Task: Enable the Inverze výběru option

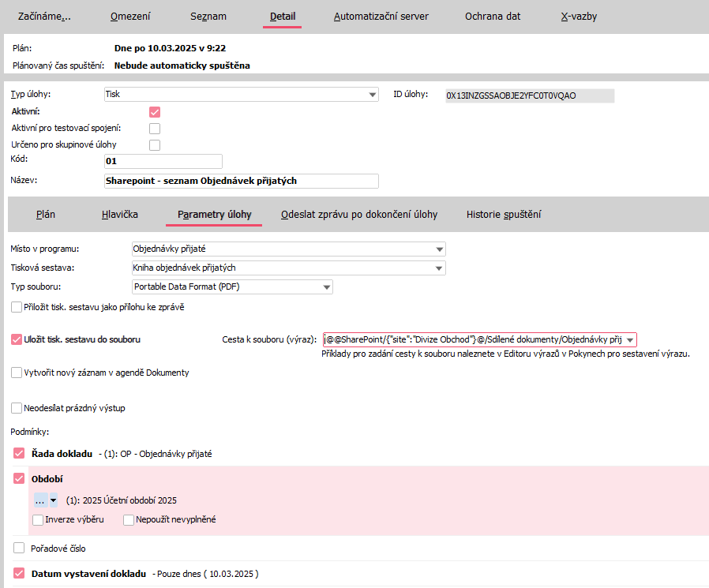Action: 39,519
